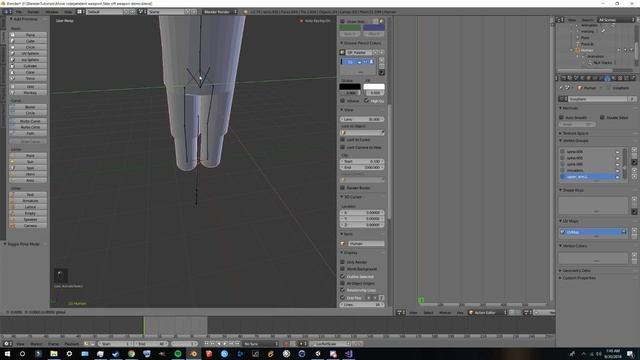
Task: Disable Relationship Lines checkbox
Action: [x=343, y=290]
